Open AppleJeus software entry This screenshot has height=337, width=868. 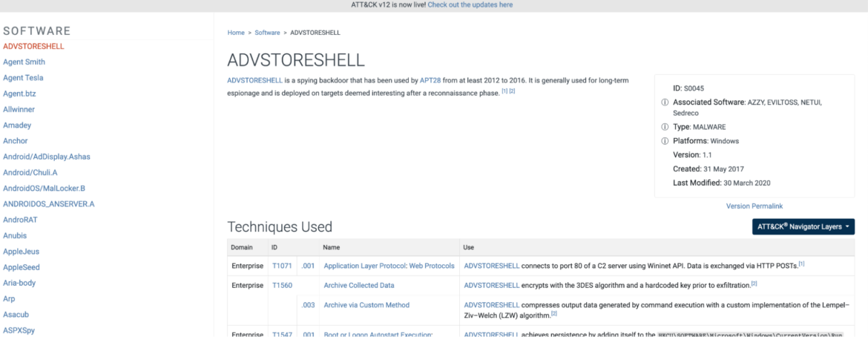tap(21, 252)
